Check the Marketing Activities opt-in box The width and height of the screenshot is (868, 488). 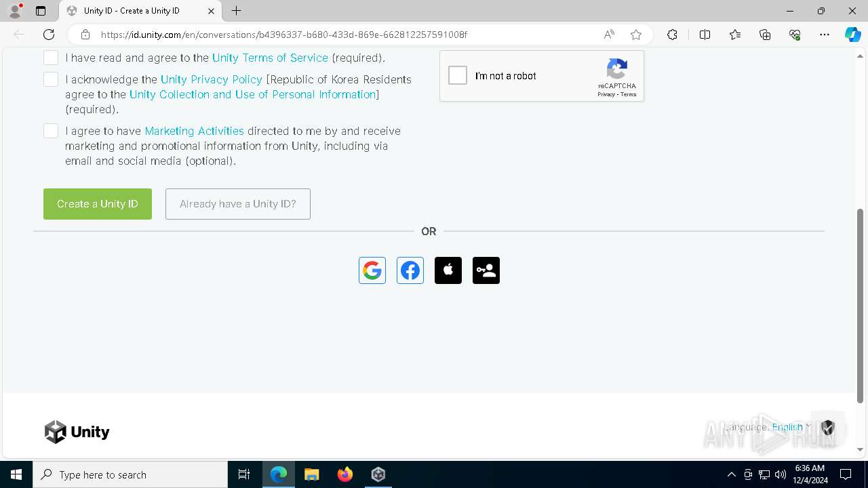pyautogui.click(x=51, y=131)
